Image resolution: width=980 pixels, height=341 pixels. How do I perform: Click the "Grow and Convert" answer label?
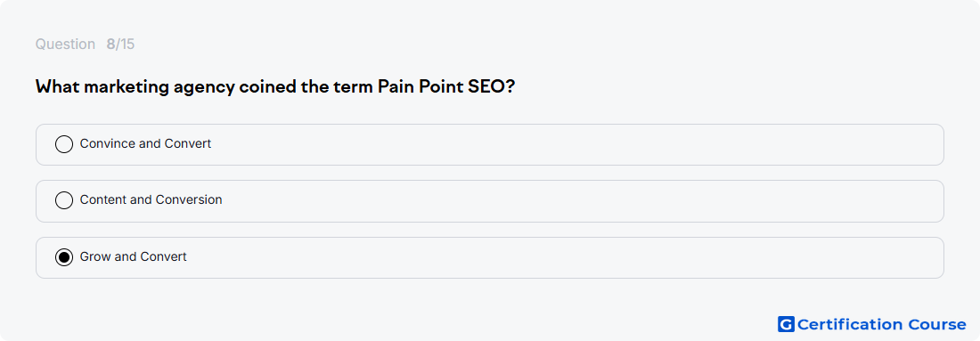click(133, 256)
